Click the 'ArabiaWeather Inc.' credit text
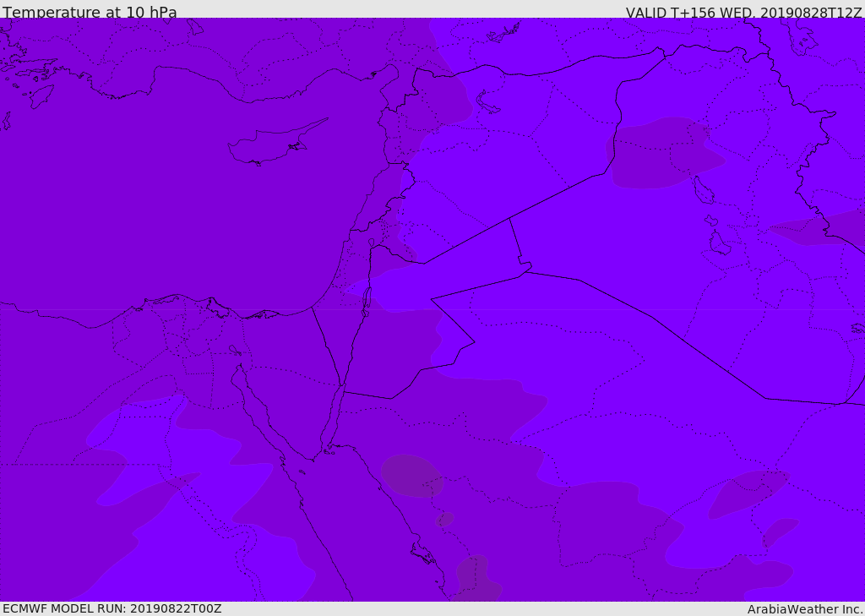865x616 pixels. (805, 609)
